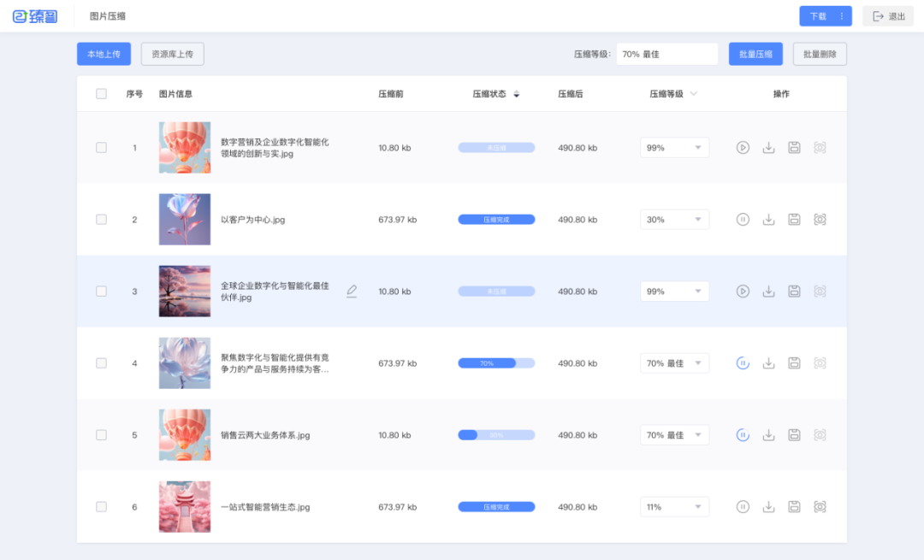Screen dimensions: 924x560
Task: Preview the row 6 compressed image
Action: (820, 507)
